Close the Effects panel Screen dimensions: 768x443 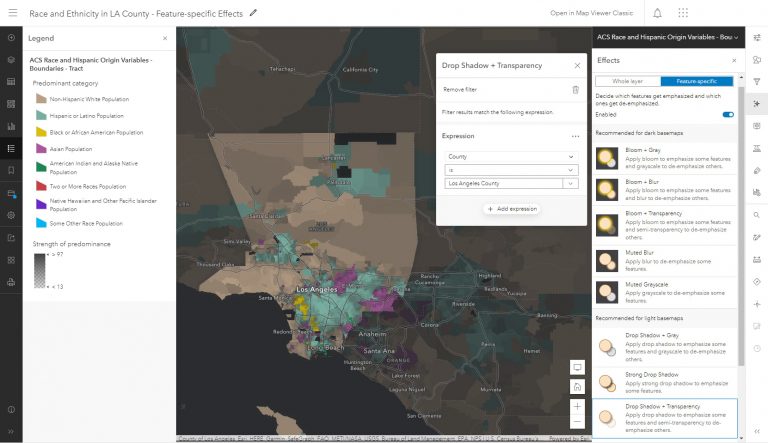pyautogui.click(x=734, y=60)
